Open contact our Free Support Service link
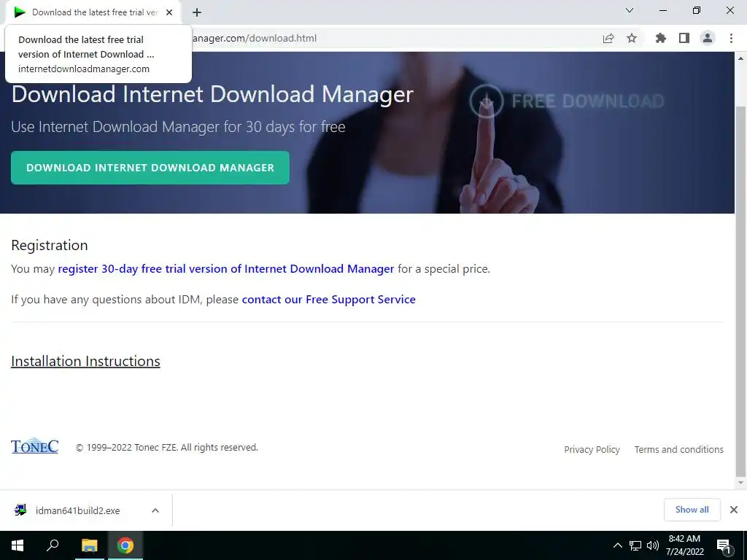The height and width of the screenshot is (560, 747). (x=329, y=300)
